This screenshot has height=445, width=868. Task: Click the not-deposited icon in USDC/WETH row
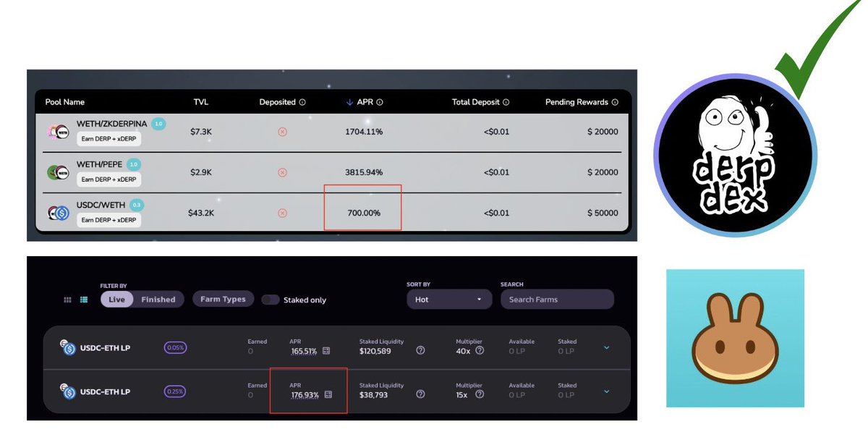(x=283, y=213)
